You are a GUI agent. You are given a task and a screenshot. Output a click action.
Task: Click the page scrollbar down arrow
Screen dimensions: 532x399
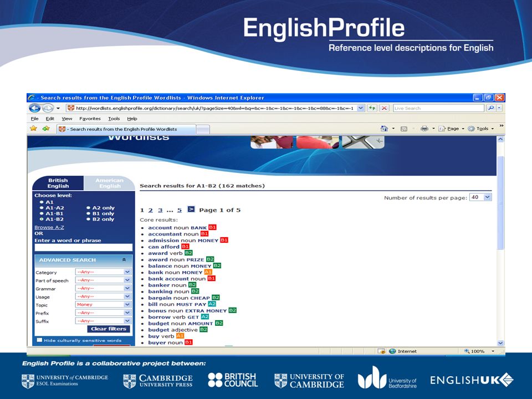pos(500,343)
